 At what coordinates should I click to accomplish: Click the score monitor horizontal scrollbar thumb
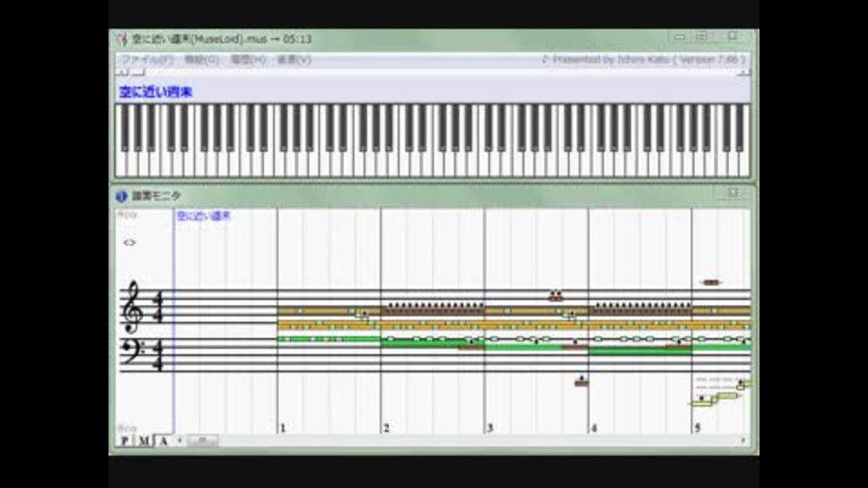click(x=203, y=440)
